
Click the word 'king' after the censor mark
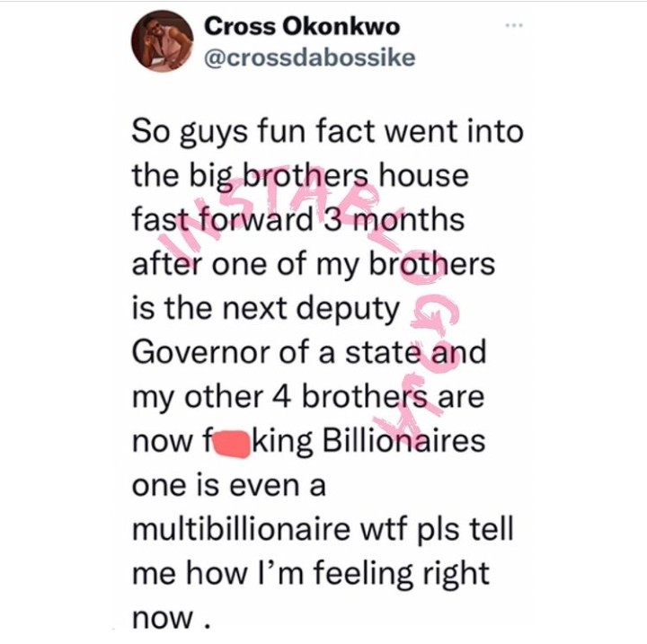coord(282,443)
